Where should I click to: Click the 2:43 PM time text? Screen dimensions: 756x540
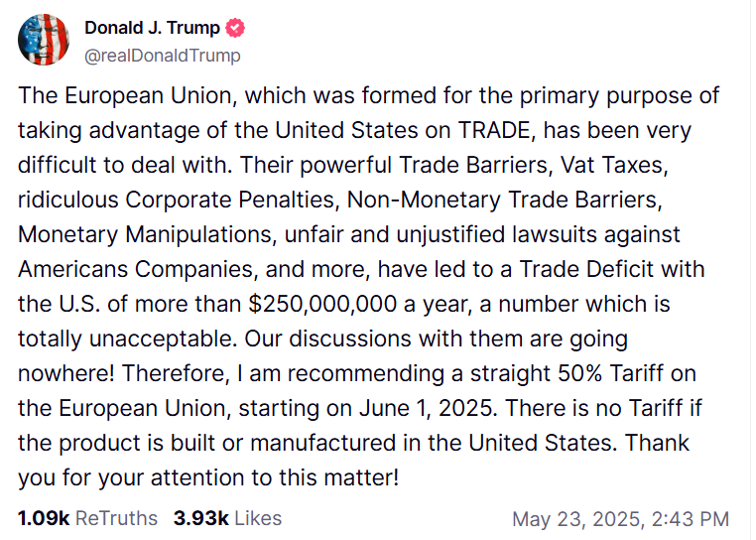coord(691,519)
